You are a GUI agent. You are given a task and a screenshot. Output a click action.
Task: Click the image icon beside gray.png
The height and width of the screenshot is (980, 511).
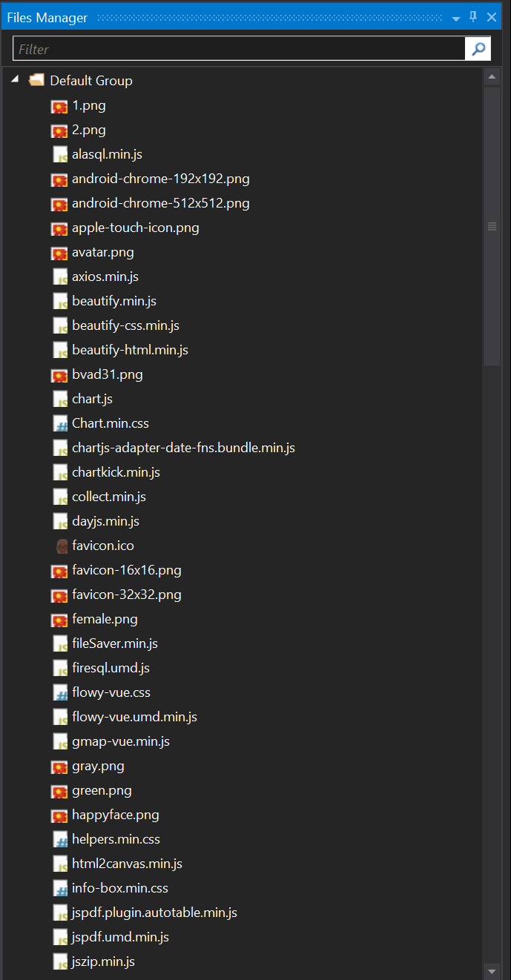(x=59, y=767)
